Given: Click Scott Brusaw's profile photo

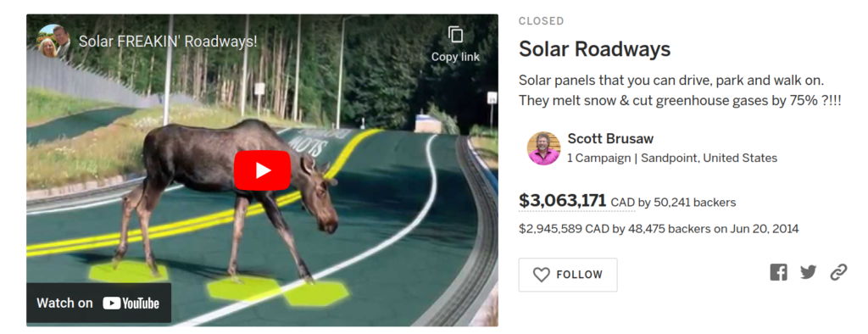Looking at the screenshot, I should [x=543, y=148].
